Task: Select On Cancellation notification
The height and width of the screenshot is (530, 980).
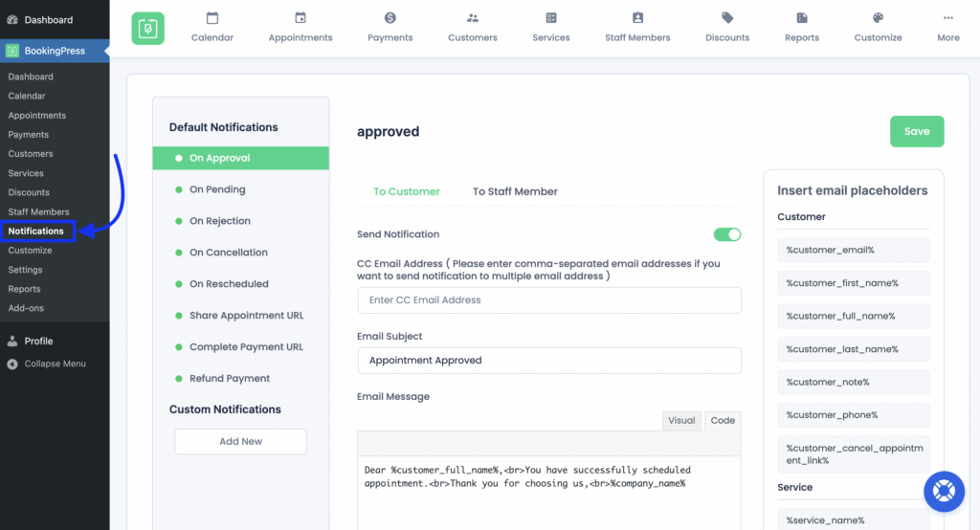Action: point(228,253)
